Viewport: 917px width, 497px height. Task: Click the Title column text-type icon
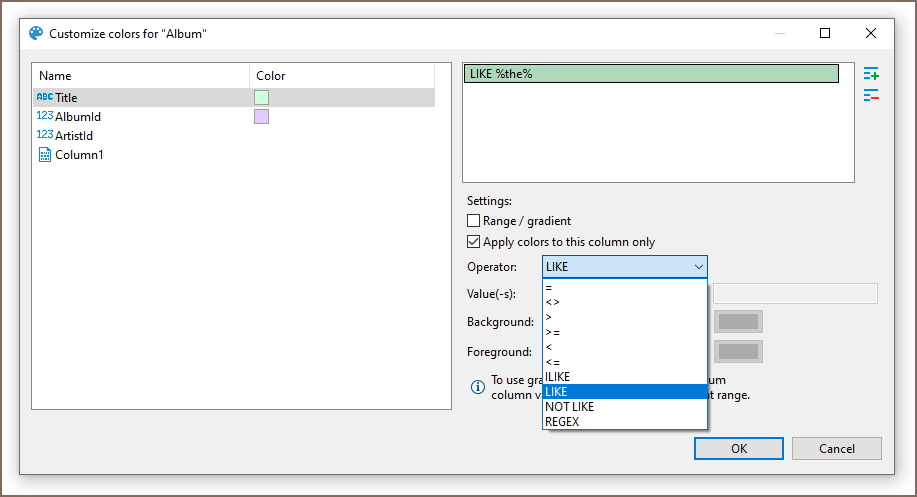click(x=44, y=98)
